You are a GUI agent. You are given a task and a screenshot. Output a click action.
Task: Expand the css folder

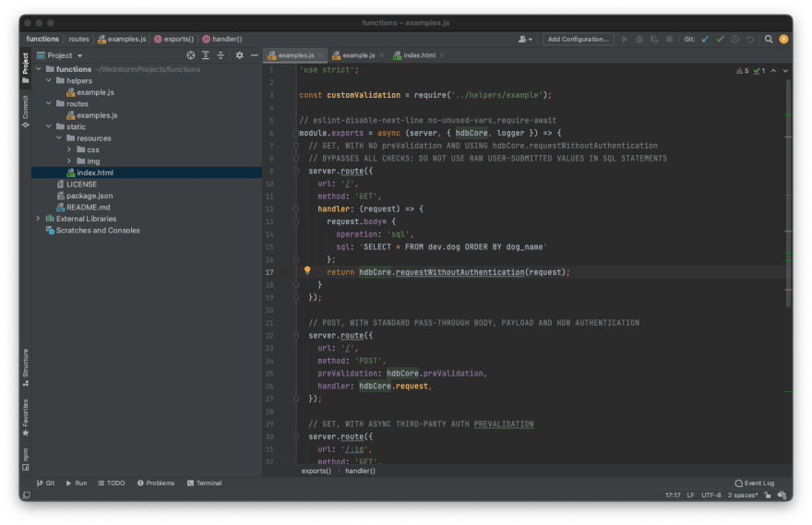pos(69,149)
